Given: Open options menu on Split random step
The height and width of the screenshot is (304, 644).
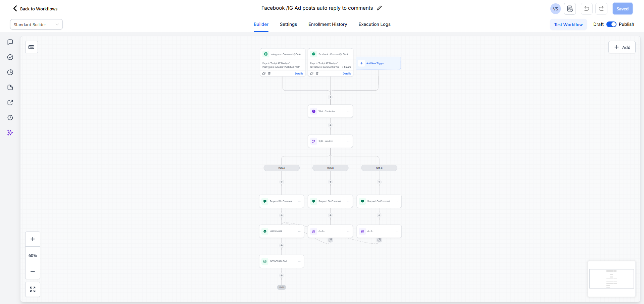Looking at the screenshot, I should [348, 141].
